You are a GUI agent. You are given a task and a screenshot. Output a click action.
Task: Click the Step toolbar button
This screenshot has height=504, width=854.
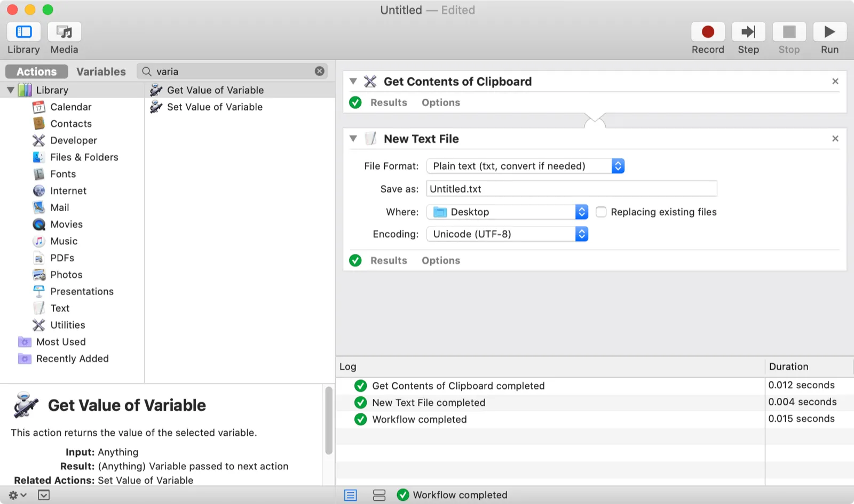(x=748, y=32)
